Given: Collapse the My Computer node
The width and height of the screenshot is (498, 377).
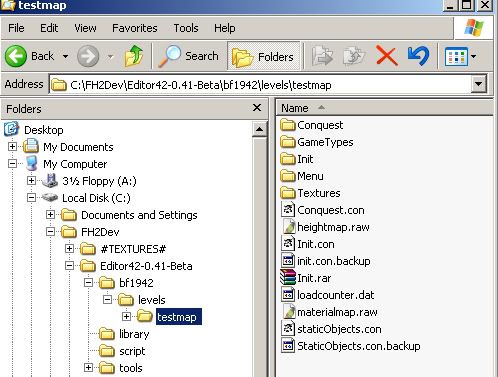Looking at the screenshot, I should click(x=12, y=163).
